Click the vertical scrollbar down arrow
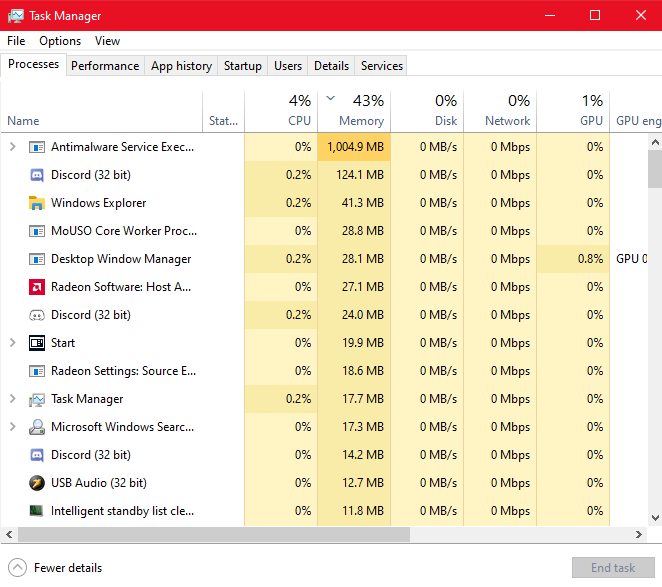 (x=655, y=518)
